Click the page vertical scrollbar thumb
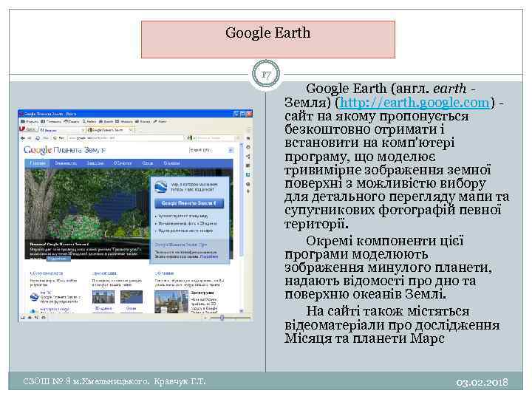The height and width of the screenshot is (399, 532). coord(241,200)
